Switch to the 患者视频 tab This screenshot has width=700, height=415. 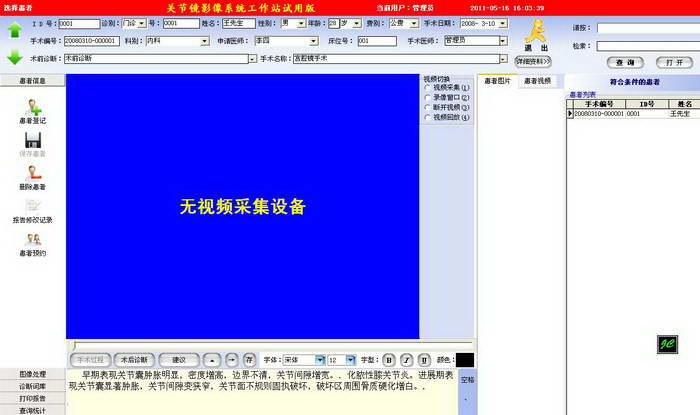coord(537,81)
